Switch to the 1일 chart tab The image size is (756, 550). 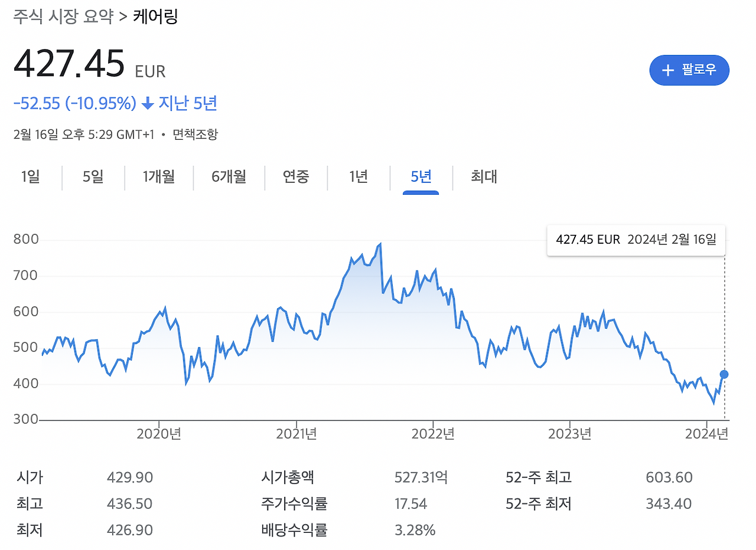point(31,177)
